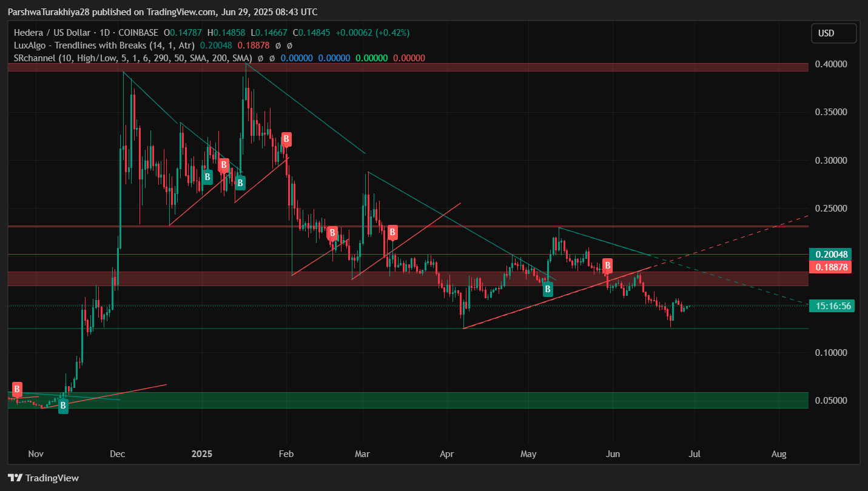Click the LuxAlgo legend value 0.18878
The height and width of the screenshot is (491, 868).
tap(253, 45)
